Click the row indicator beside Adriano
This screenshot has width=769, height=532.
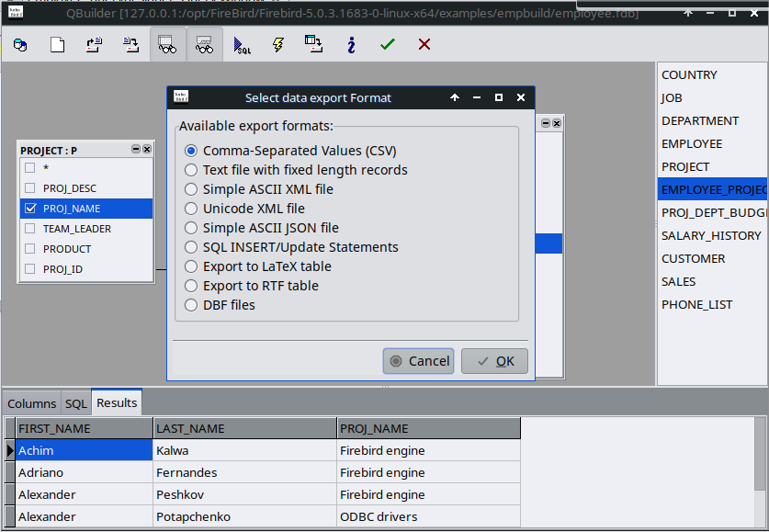10,472
